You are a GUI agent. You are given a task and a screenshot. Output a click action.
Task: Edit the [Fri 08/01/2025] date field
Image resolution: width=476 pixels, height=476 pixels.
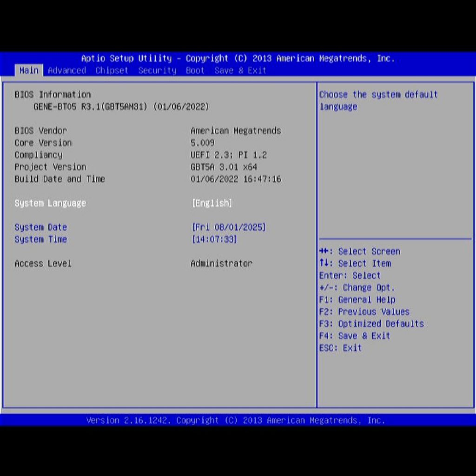(x=229, y=227)
